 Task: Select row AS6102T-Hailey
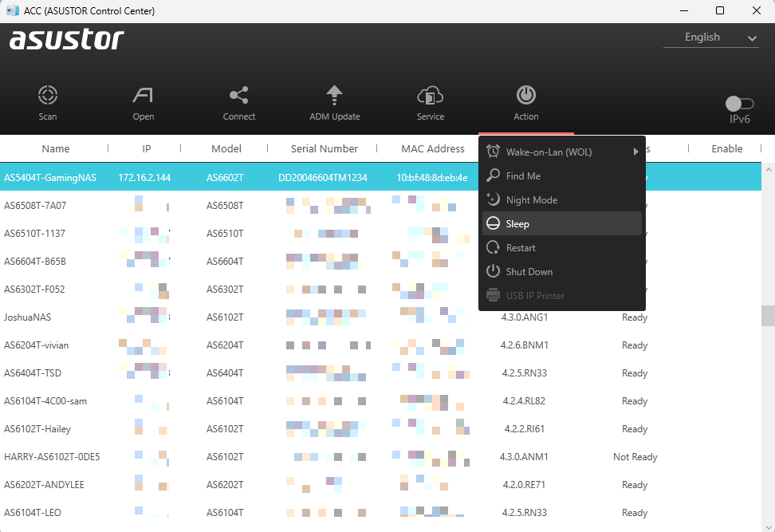click(380, 428)
